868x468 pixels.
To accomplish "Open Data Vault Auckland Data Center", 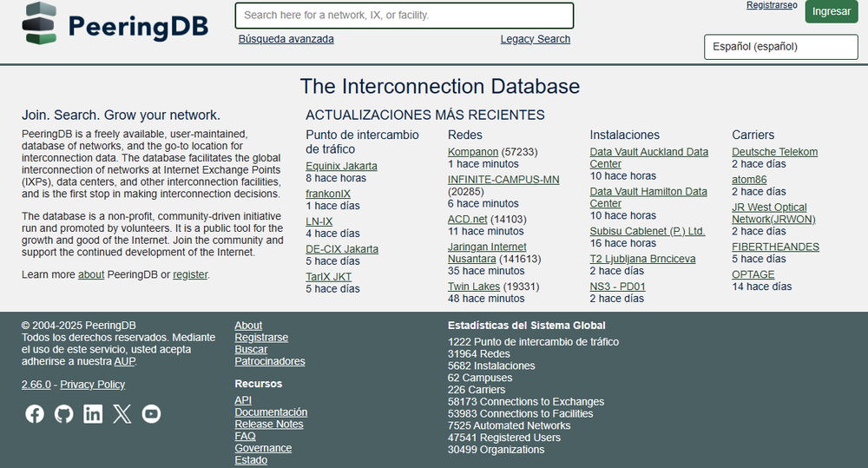I will [648, 158].
